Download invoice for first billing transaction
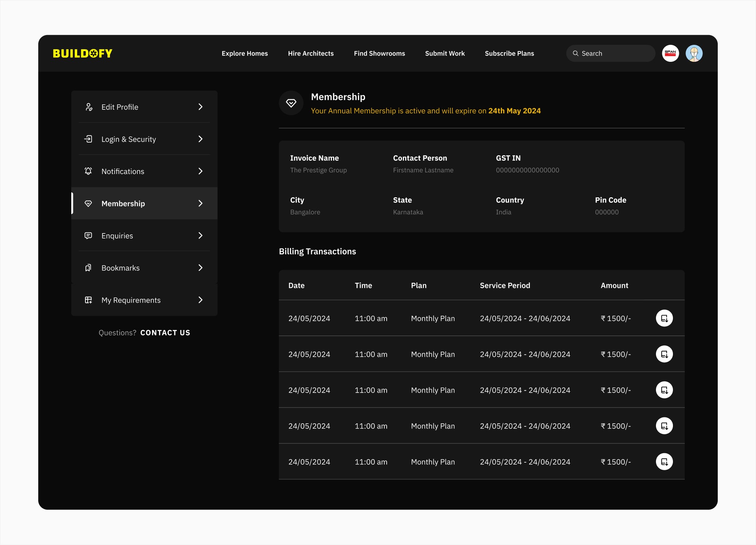756x545 pixels. (x=664, y=318)
